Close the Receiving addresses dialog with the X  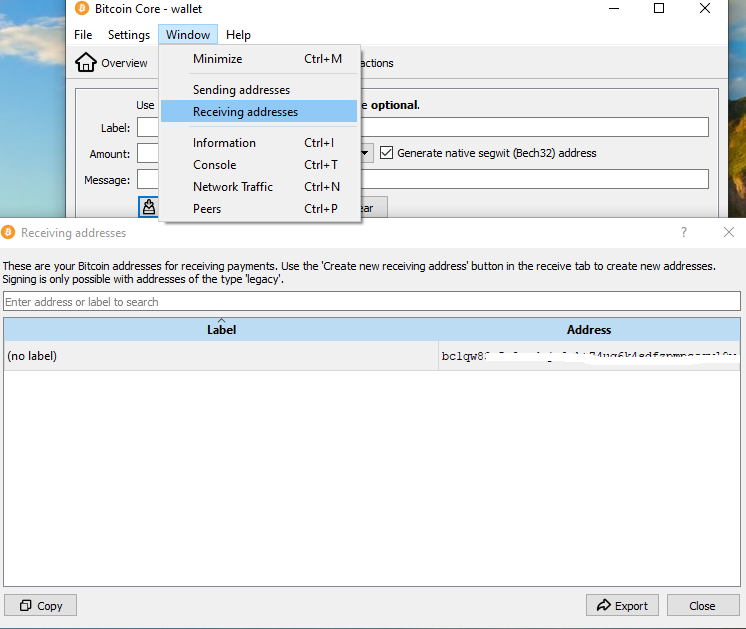pyautogui.click(x=728, y=232)
